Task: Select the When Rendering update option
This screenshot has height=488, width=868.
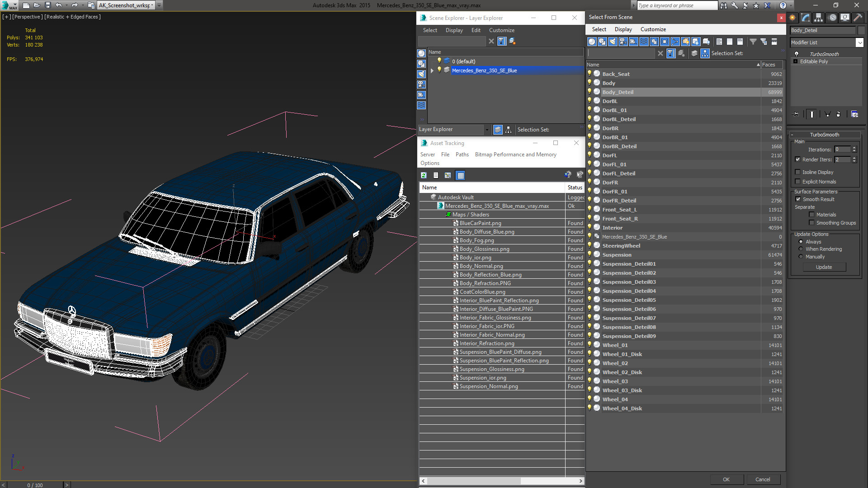Action: (801, 249)
